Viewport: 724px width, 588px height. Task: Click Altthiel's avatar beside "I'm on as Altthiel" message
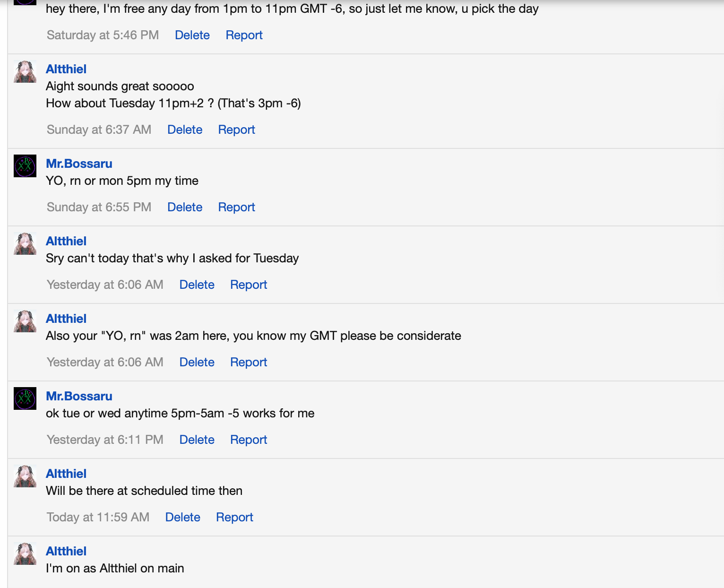pos(25,553)
